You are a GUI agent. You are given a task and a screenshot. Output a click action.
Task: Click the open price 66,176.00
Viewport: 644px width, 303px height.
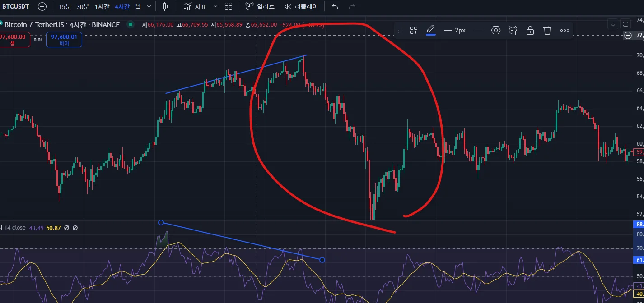click(x=160, y=24)
